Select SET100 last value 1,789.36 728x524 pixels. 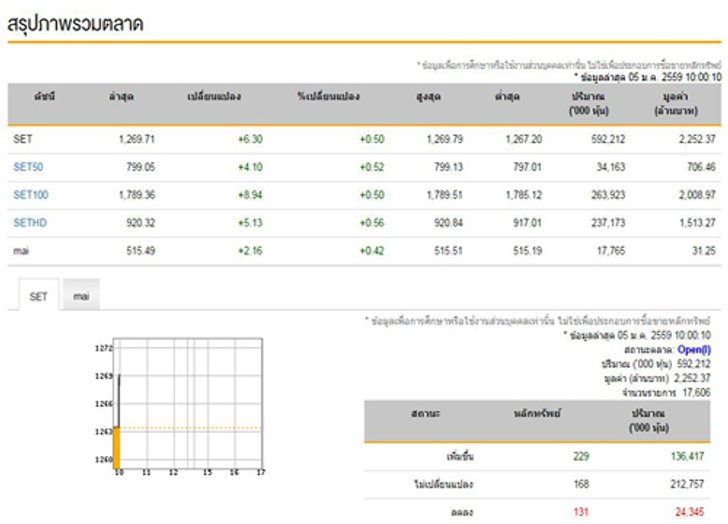pos(137,194)
